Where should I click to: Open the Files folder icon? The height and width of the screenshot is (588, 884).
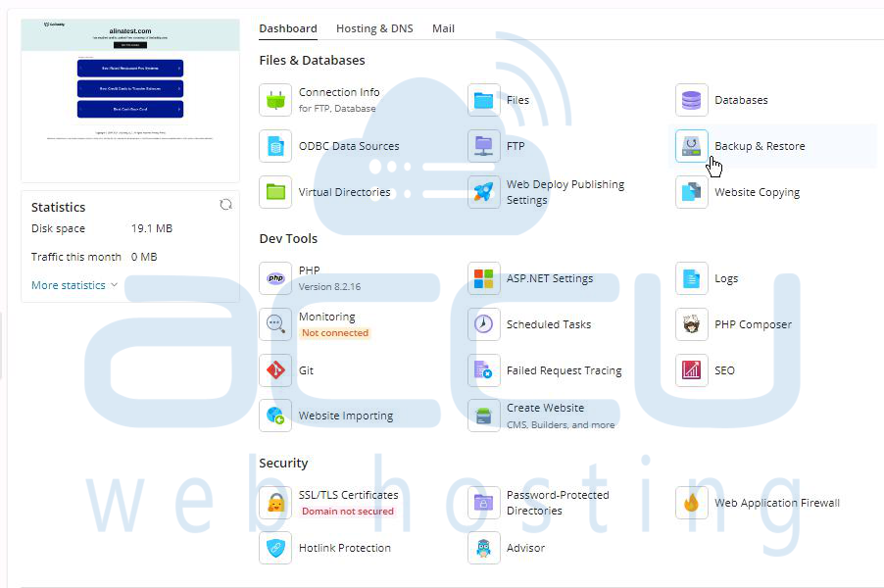point(484,100)
